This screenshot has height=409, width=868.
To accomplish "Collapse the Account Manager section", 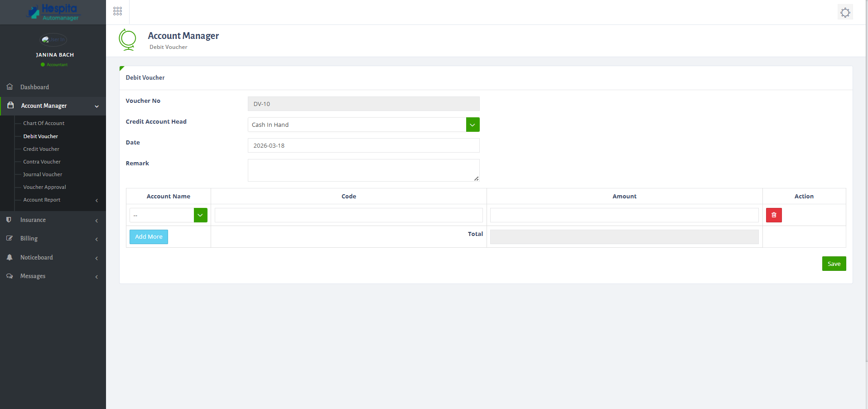I will (96, 106).
